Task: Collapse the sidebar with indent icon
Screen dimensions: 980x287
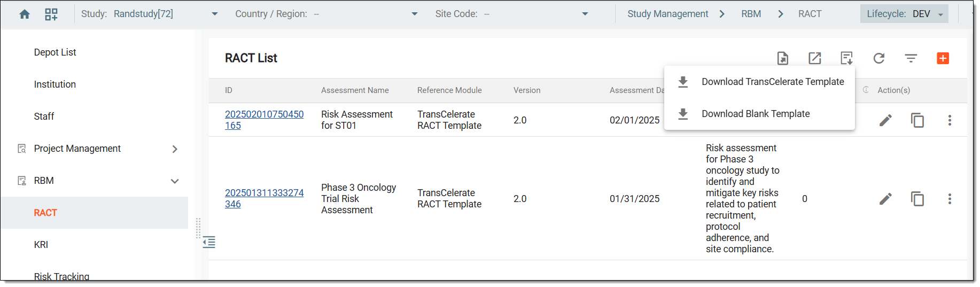Action: [x=209, y=243]
